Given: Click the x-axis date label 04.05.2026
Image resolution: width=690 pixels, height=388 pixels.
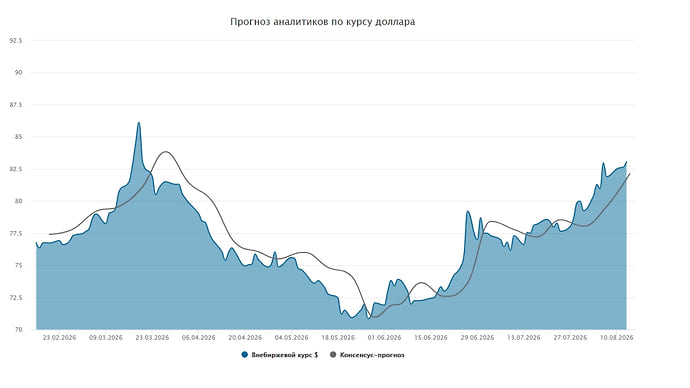Looking at the screenshot, I should (x=291, y=338).
